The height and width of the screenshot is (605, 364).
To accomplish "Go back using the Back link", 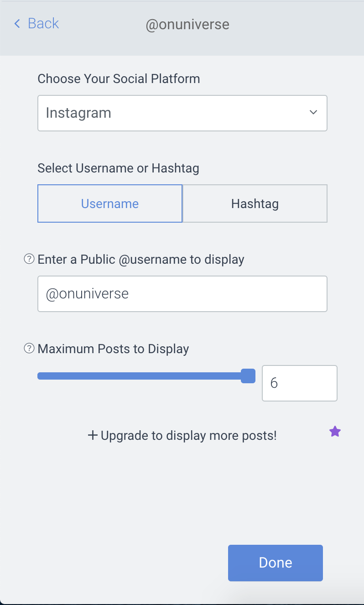I will pyautogui.click(x=36, y=23).
